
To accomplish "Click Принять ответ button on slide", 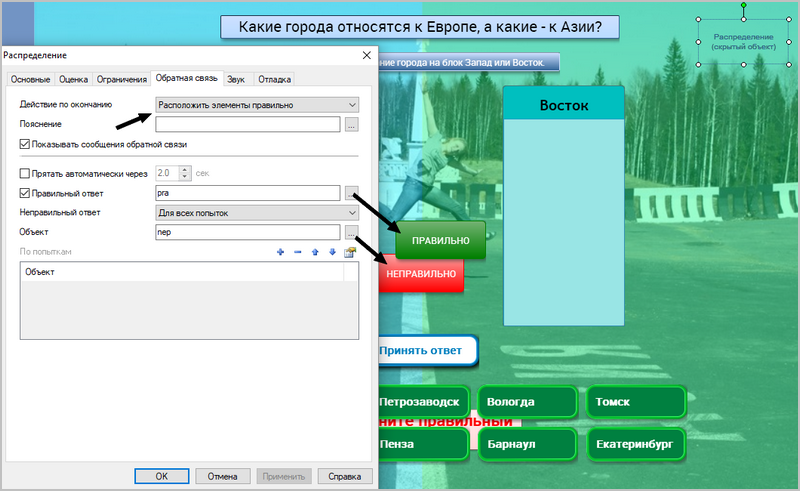I will 428,351.
